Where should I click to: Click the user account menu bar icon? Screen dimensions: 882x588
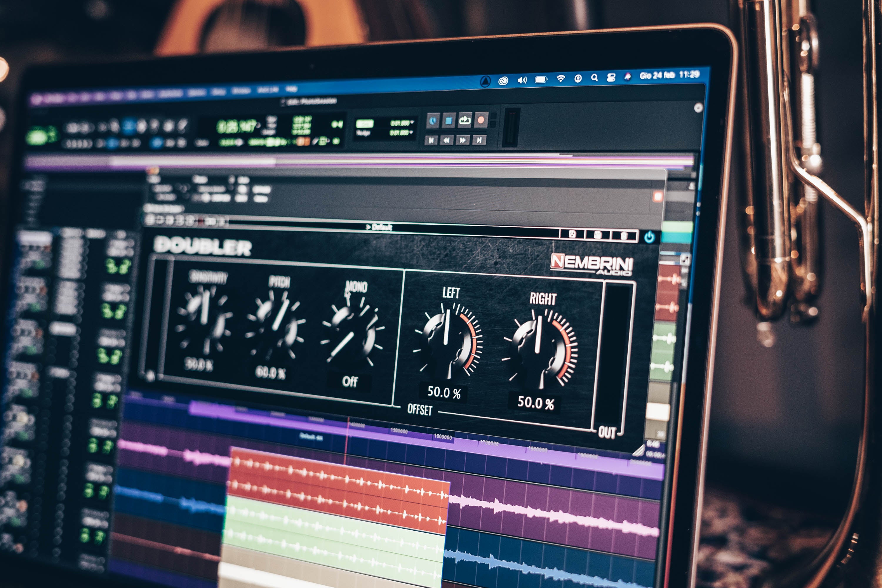tap(578, 78)
